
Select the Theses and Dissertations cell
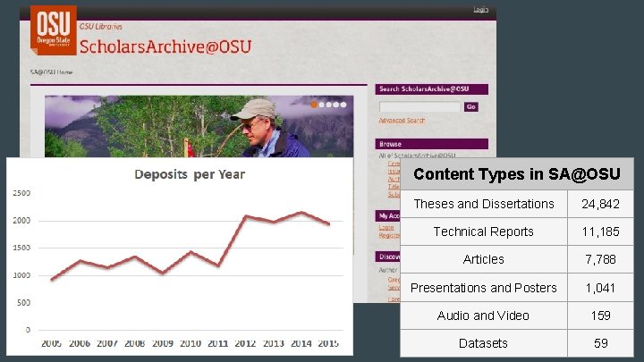(x=484, y=204)
